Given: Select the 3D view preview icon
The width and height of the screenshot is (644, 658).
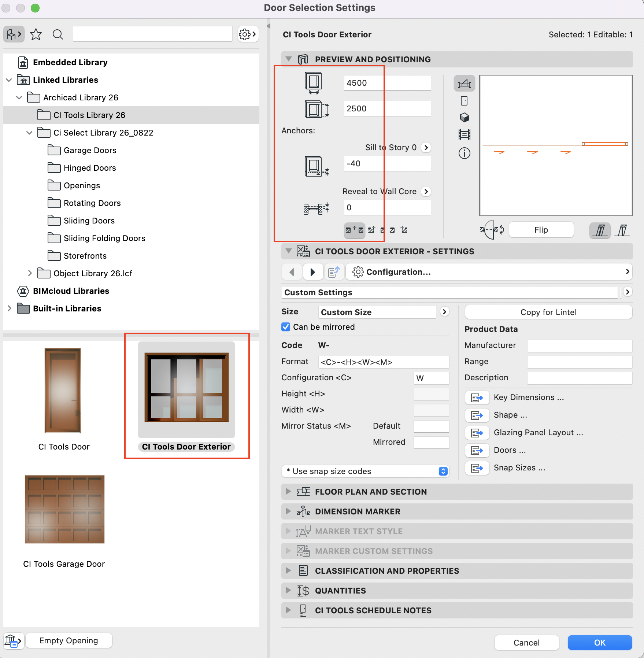Looking at the screenshot, I should (x=464, y=118).
